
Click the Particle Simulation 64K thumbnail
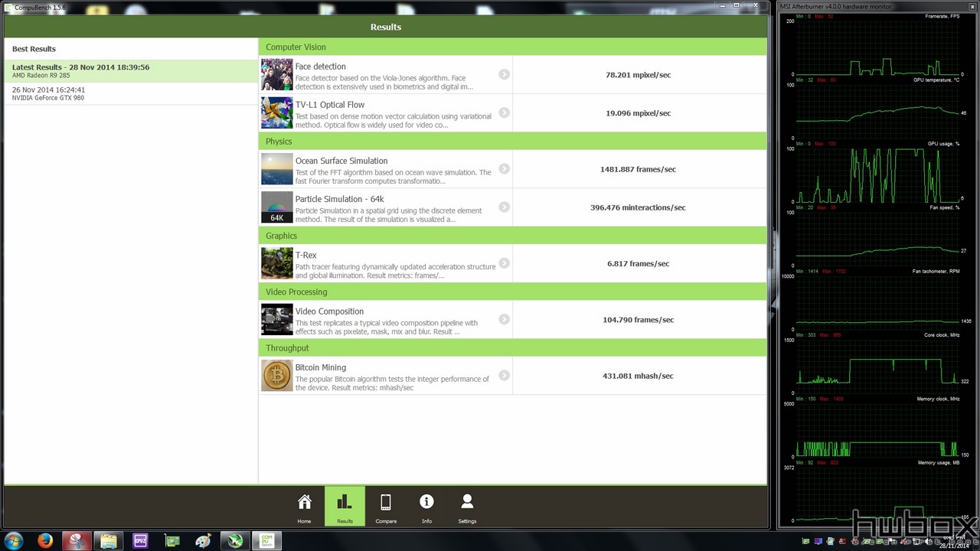click(x=276, y=207)
